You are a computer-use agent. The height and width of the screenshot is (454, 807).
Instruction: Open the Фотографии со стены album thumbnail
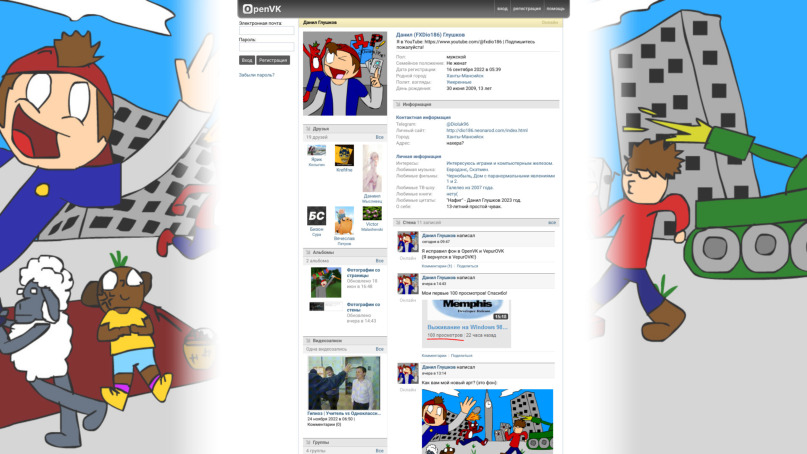[x=326, y=307]
